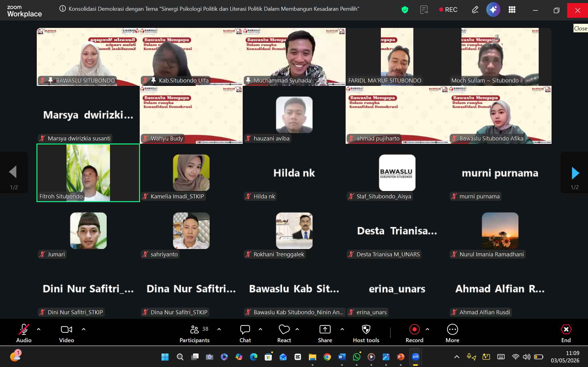
Task: Open the More menu
Action: click(452, 334)
